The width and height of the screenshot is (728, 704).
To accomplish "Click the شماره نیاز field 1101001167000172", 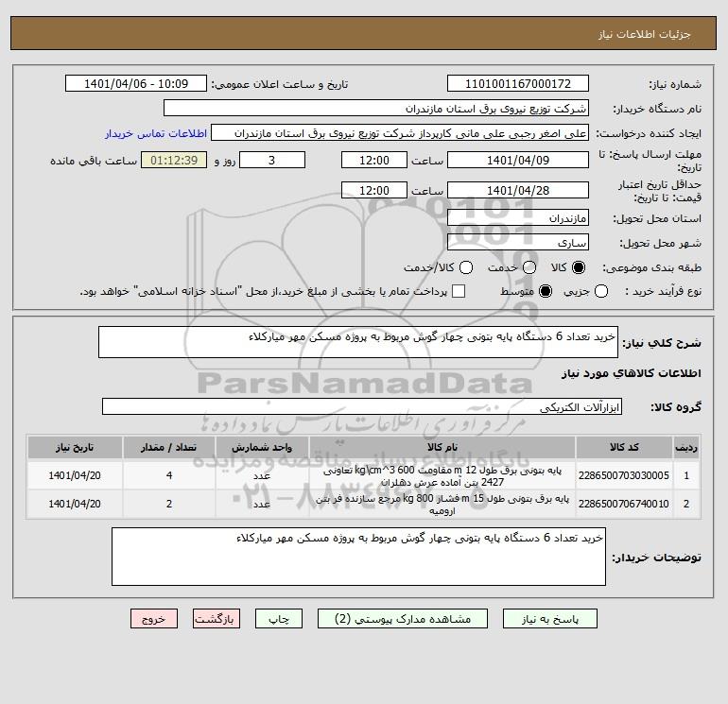I will (x=518, y=83).
